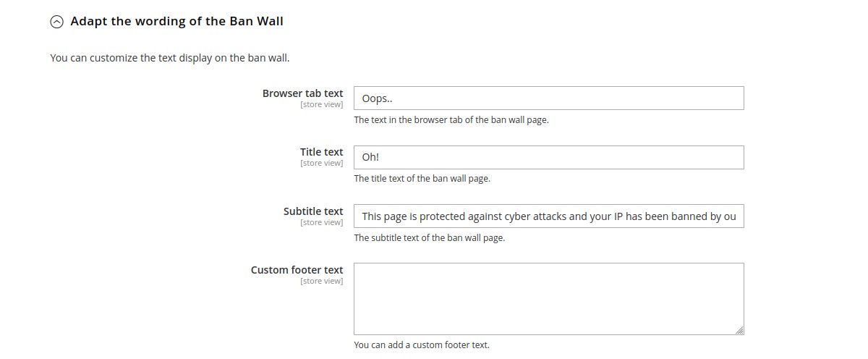The image size is (868, 359).
Task: Click '[store view]' scope under Custom footer text
Action: pyautogui.click(x=321, y=282)
